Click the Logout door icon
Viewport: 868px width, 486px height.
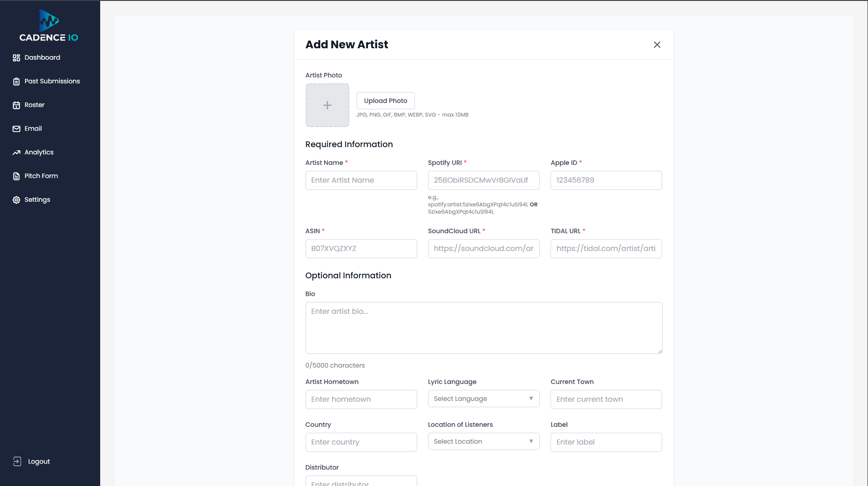[x=17, y=461]
